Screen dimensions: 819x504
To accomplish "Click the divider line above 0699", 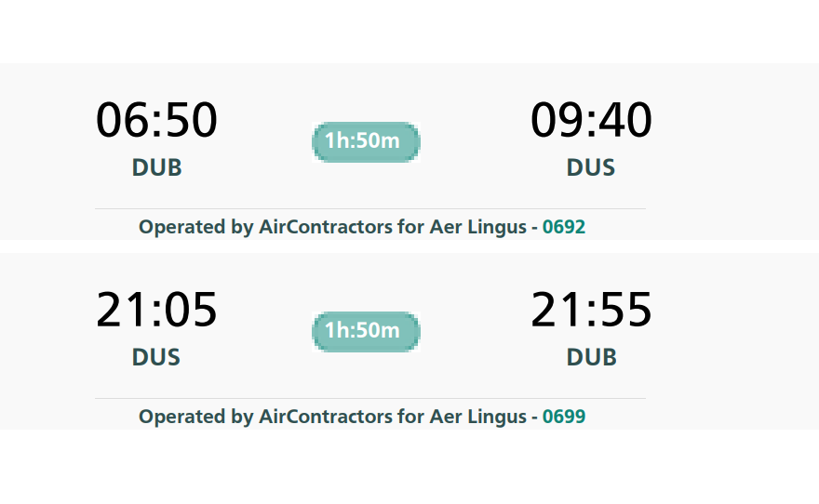I will [x=370, y=399].
